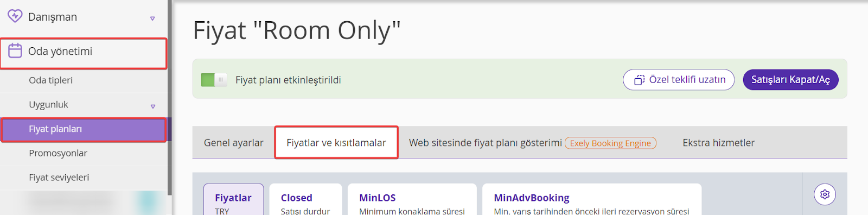868x215 pixels.
Task: Expand the Uygunluk submenu arrow
Action: (x=153, y=106)
